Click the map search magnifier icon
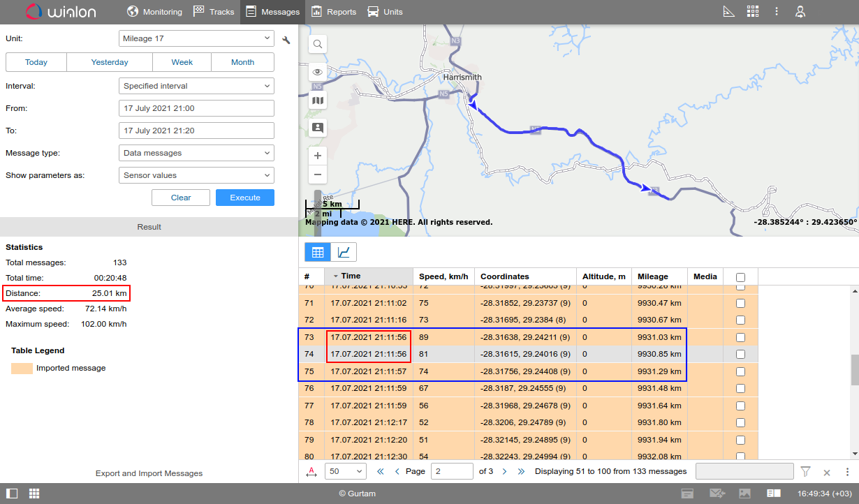Screen dimensions: 859x504 pyautogui.click(x=318, y=44)
